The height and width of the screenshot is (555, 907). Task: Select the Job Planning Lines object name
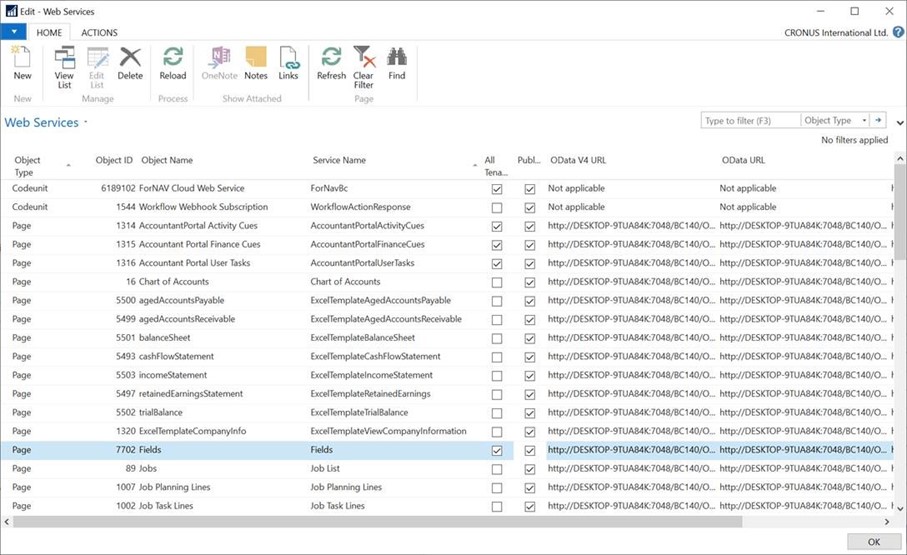coord(175,487)
